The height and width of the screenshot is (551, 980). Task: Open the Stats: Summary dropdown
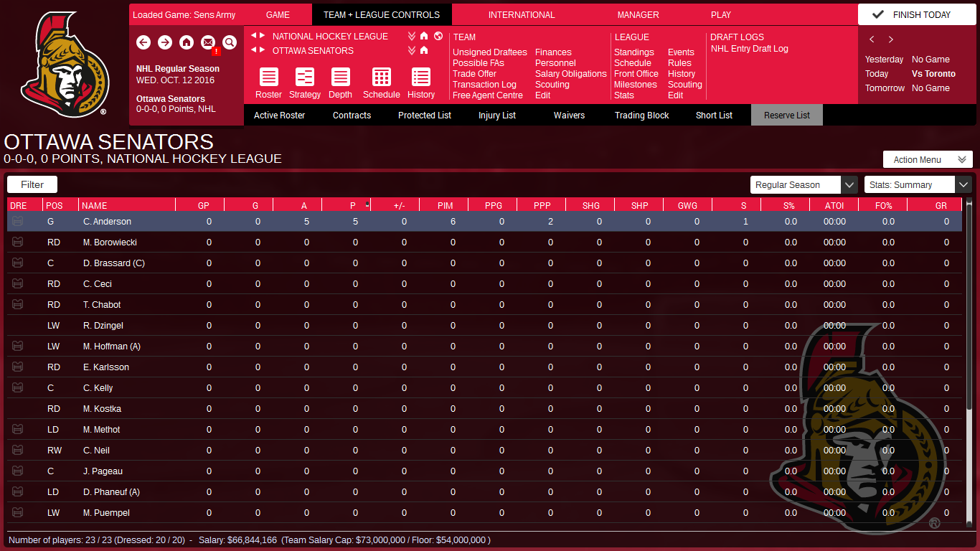(917, 184)
